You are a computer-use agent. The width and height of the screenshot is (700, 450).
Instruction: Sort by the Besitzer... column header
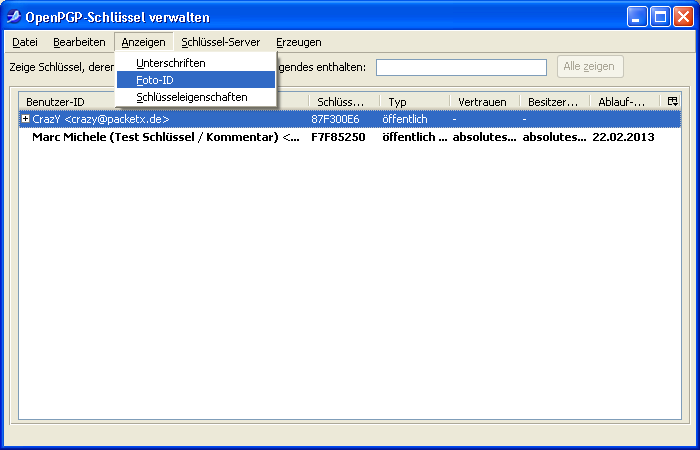555,102
